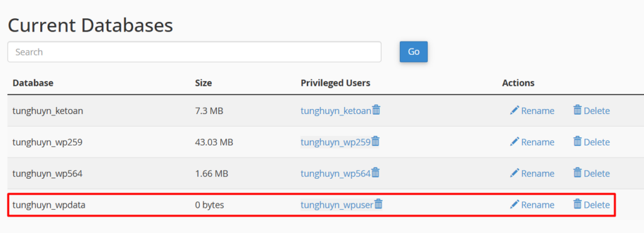Click the Database column header
Screen dimensions: 644x233
click(x=33, y=83)
